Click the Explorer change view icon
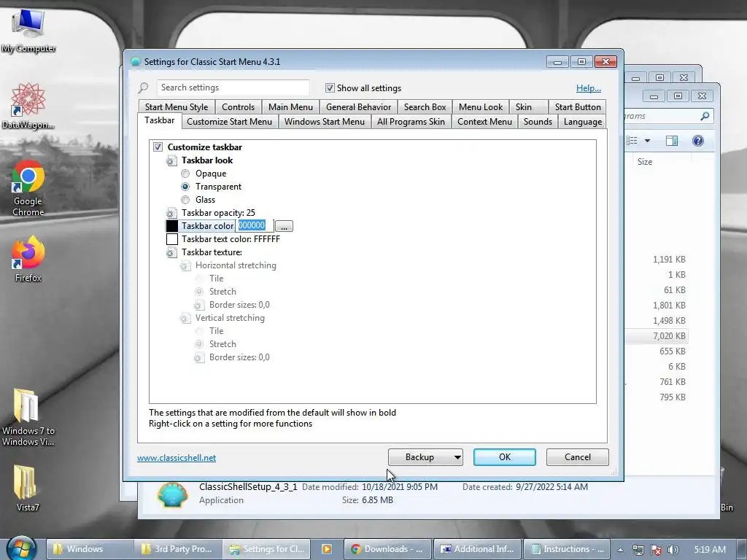Image resolution: width=747 pixels, height=560 pixels. [632, 141]
